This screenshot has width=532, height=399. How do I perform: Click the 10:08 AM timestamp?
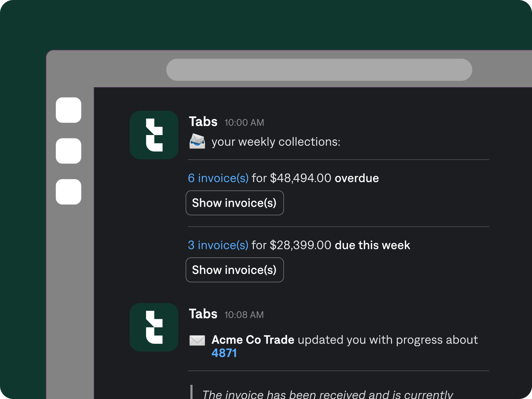point(244,315)
